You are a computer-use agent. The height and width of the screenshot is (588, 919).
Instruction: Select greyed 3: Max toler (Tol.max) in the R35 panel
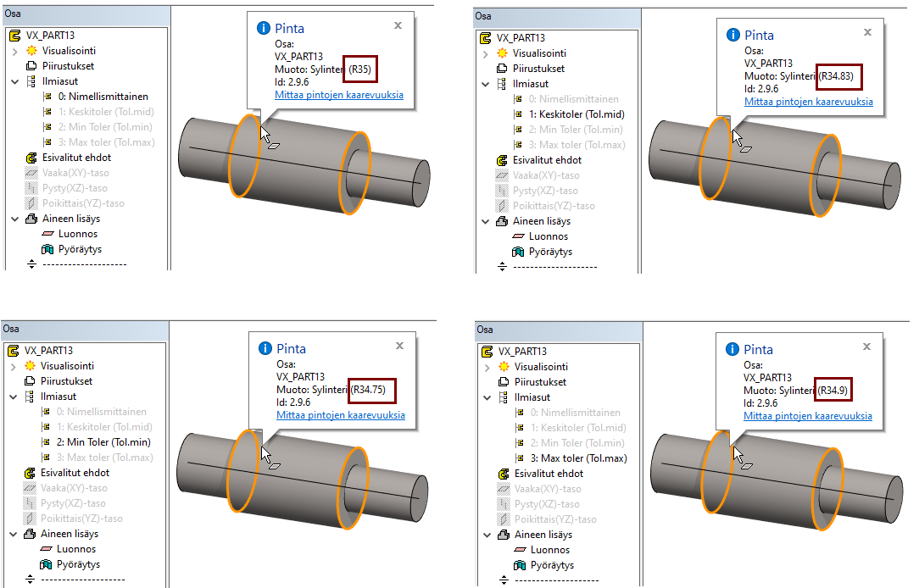[x=107, y=142]
